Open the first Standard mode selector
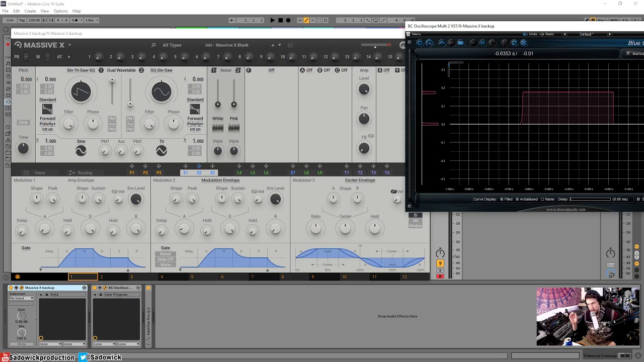 (48, 100)
